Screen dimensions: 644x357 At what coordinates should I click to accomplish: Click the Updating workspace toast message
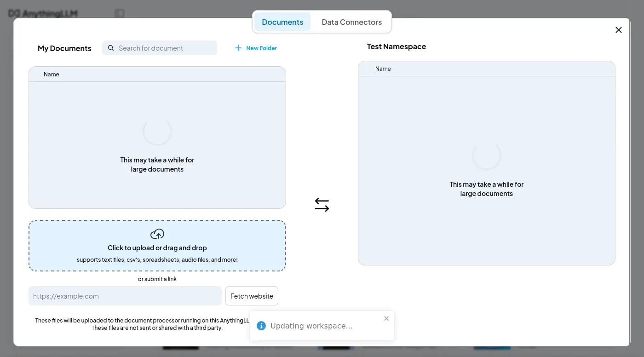[311, 326]
